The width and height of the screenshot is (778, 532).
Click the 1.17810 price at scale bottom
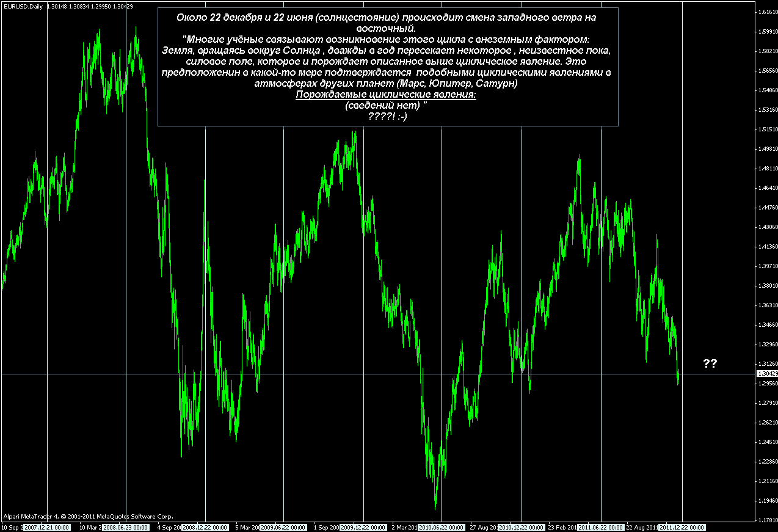click(x=766, y=520)
